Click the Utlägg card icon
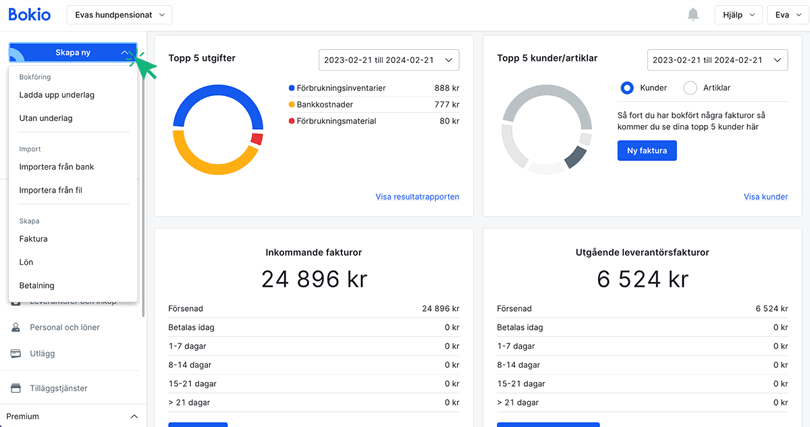810x427 pixels. (x=16, y=353)
